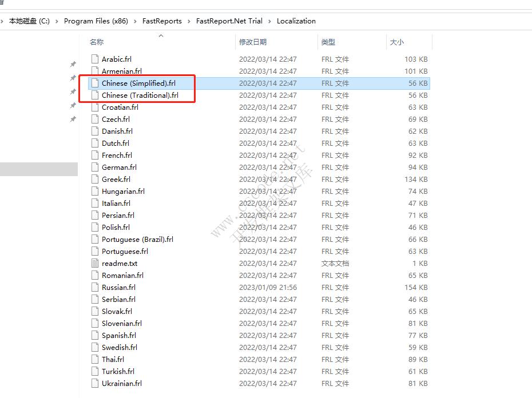
Task: Click the readme.txt text document icon
Action: point(94,263)
